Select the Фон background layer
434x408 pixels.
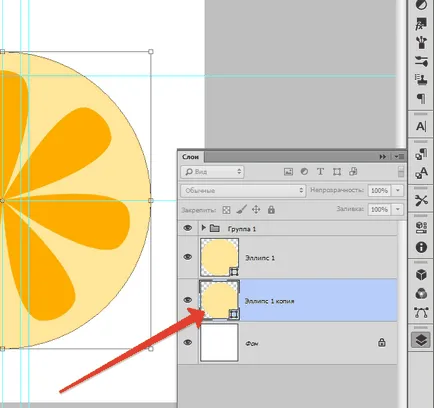tap(288, 343)
